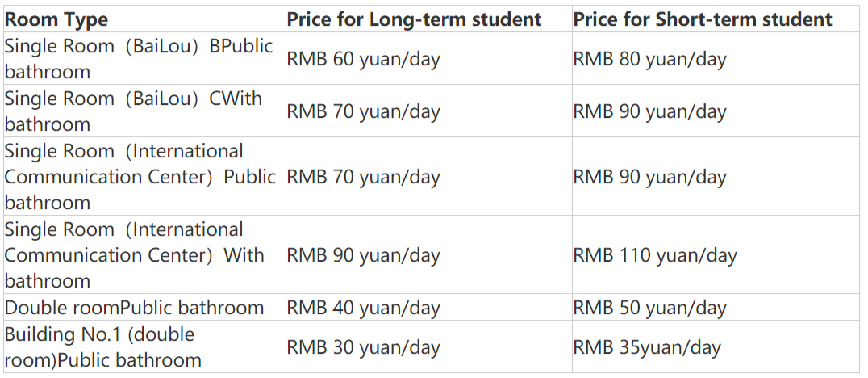
Task: Select the Building No.1 double room cell
Action: [x=102, y=347]
